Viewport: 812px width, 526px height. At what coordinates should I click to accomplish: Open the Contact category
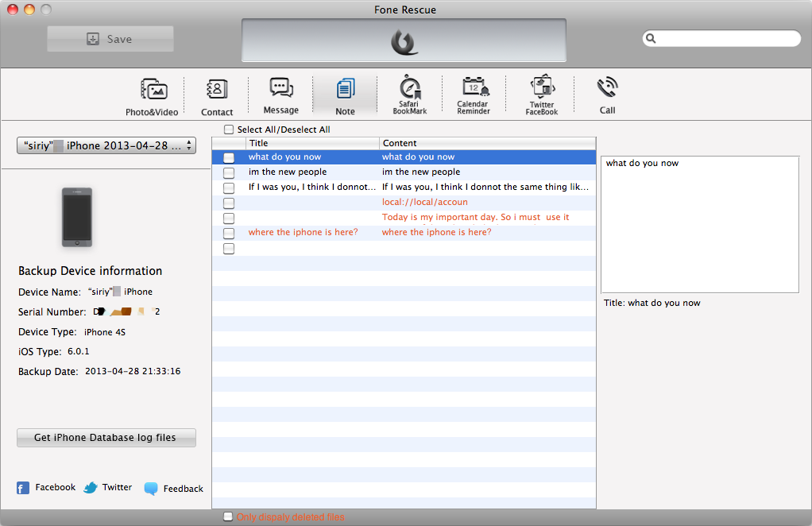(x=216, y=97)
